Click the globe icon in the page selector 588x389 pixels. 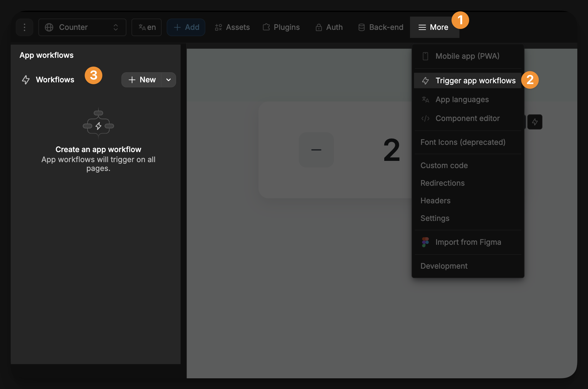click(49, 27)
